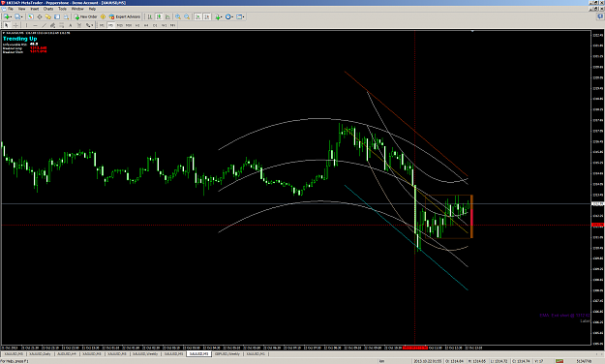Open the Navigator panel
The height and width of the screenshot is (364, 605).
pyautogui.click(x=47, y=16)
